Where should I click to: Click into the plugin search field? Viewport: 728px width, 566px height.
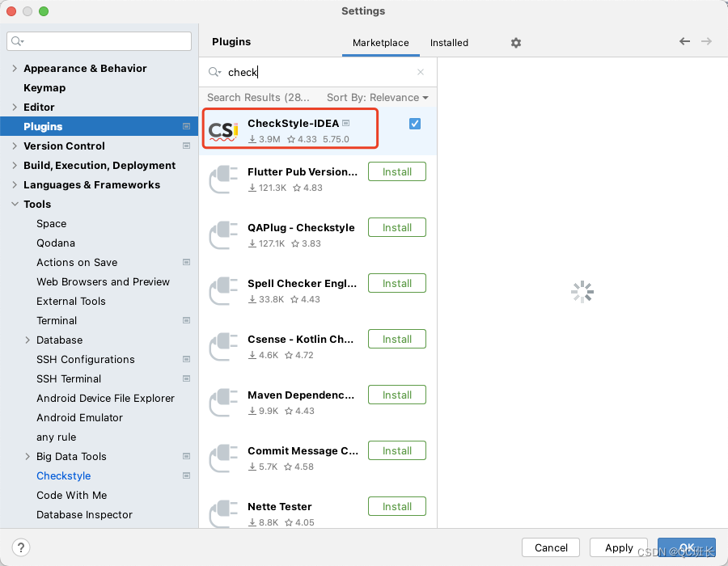coord(318,72)
